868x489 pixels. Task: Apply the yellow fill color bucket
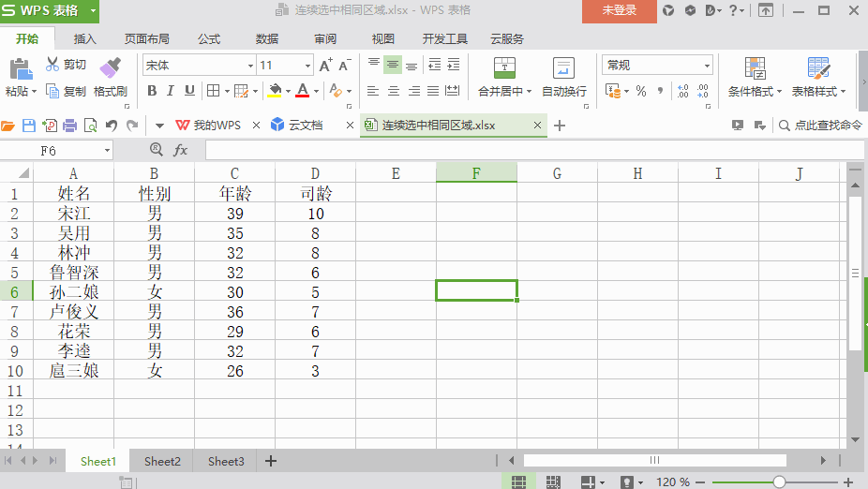[275, 91]
